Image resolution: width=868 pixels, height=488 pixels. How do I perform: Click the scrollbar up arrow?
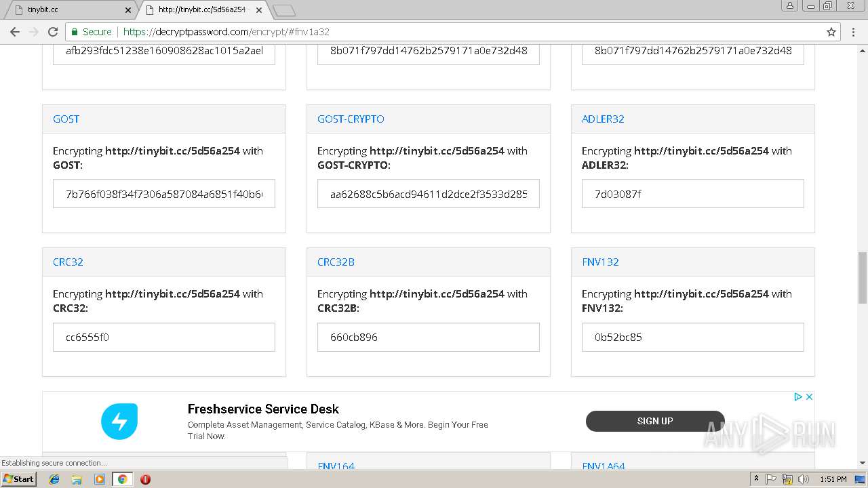863,49
